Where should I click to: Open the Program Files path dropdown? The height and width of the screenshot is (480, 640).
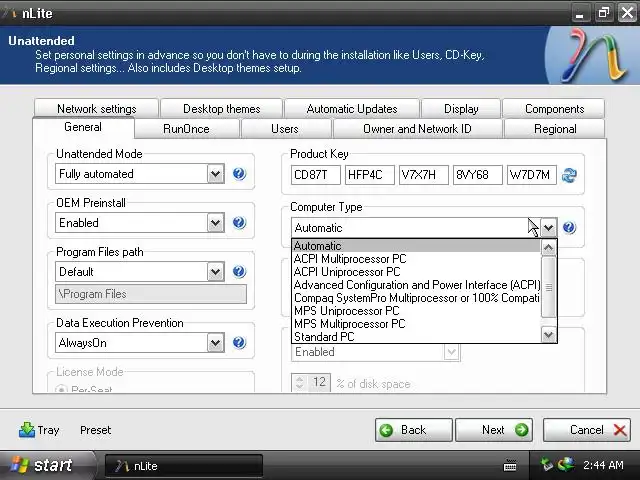216,272
